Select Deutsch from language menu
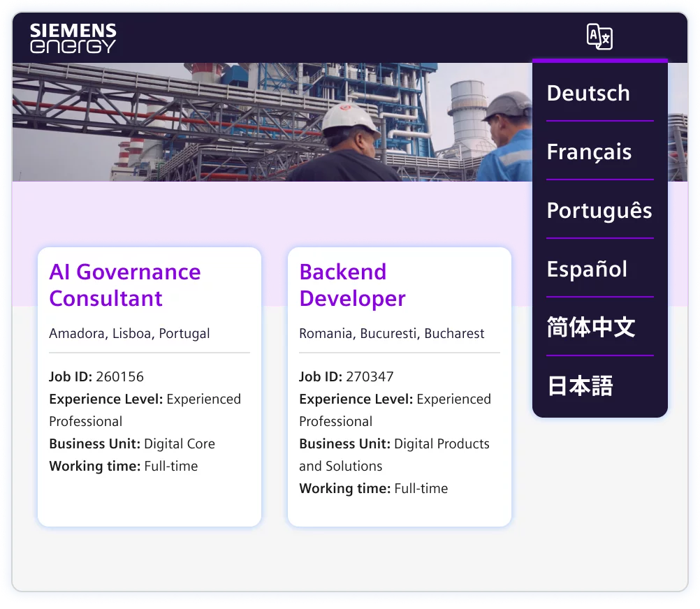This screenshot has height=609, width=700. 588,93
